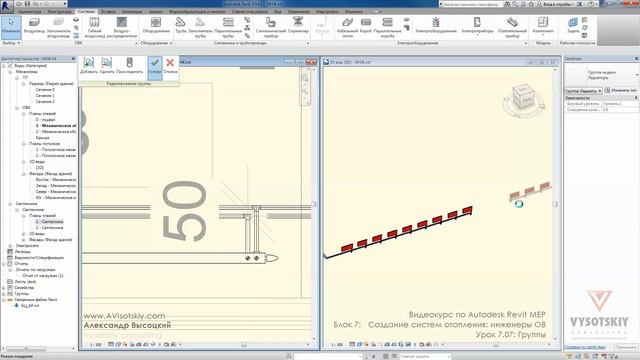
Task: Open the Группа: Радиаторы property filter dropdown
Action: (583, 91)
